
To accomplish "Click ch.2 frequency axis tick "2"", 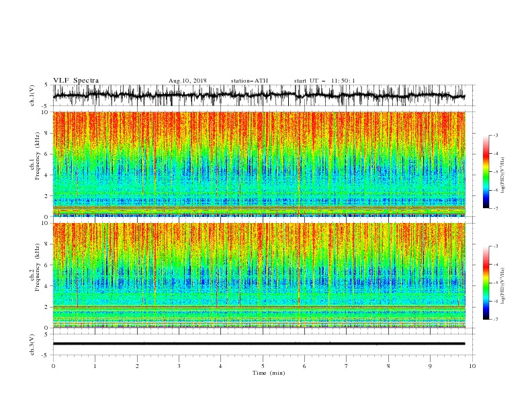I will tap(46, 307).
